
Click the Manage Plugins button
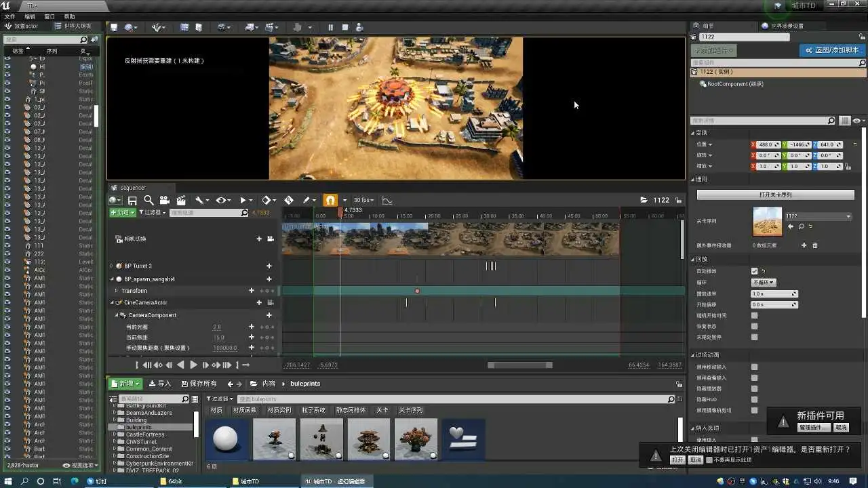pyautogui.click(x=813, y=428)
